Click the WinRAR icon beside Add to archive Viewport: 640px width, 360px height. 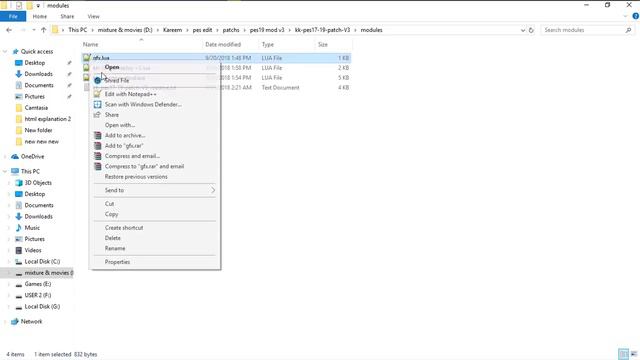coord(97,136)
